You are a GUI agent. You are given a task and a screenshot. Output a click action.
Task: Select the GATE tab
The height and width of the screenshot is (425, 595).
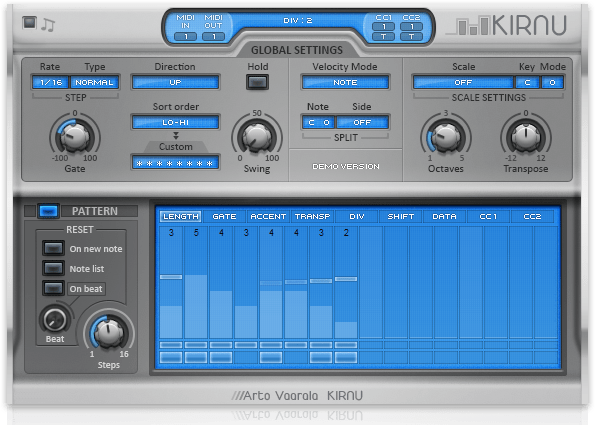[x=224, y=216]
